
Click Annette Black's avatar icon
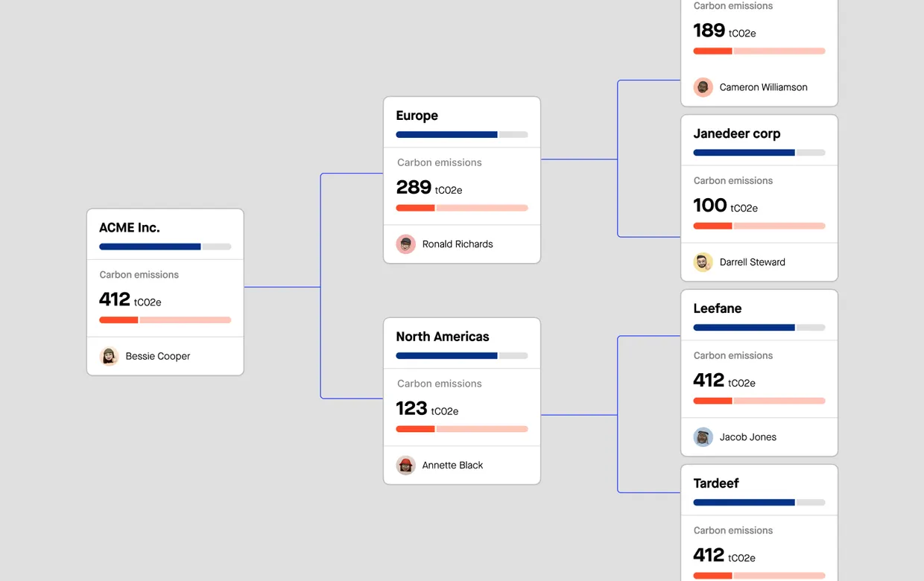pos(406,466)
